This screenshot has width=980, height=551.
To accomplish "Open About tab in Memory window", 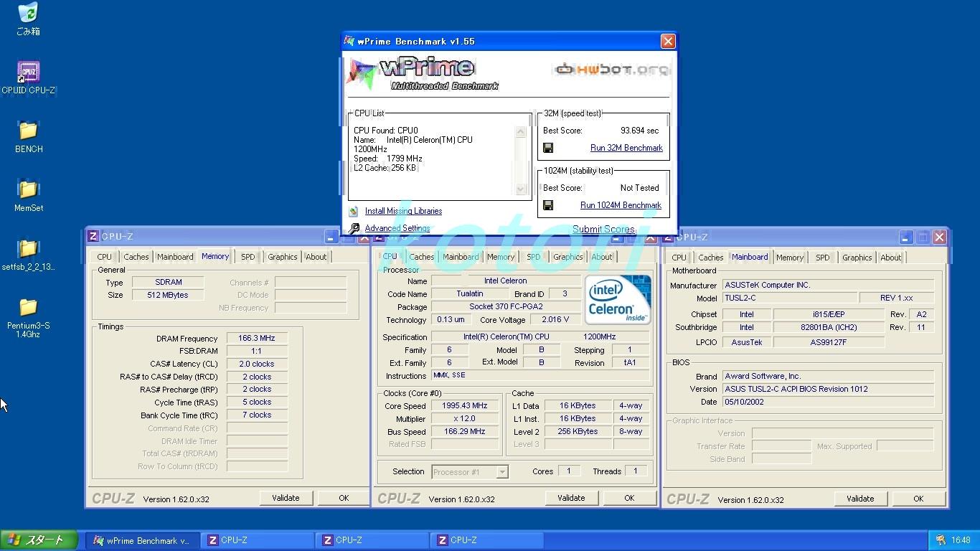I will [x=316, y=257].
